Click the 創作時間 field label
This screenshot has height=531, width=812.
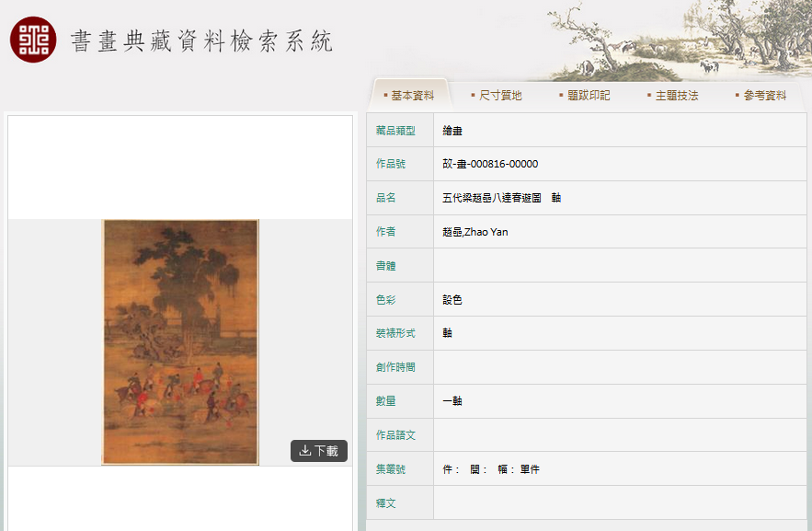click(395, 367)
